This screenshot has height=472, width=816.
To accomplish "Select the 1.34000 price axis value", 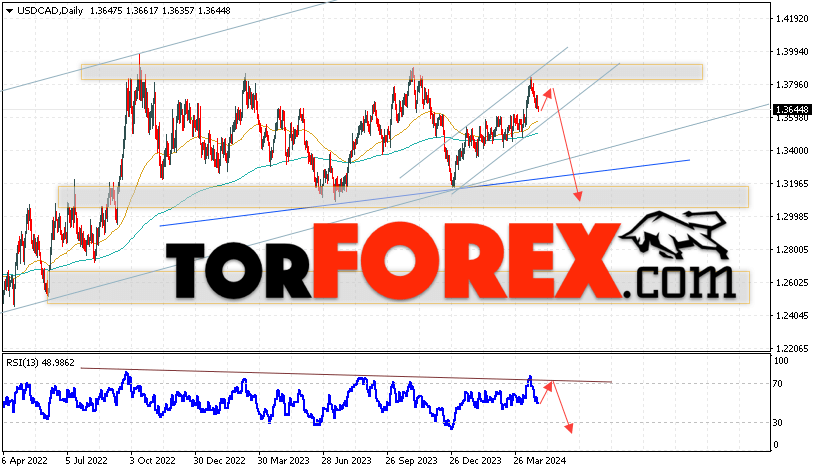I will click(x=792, y=150).
